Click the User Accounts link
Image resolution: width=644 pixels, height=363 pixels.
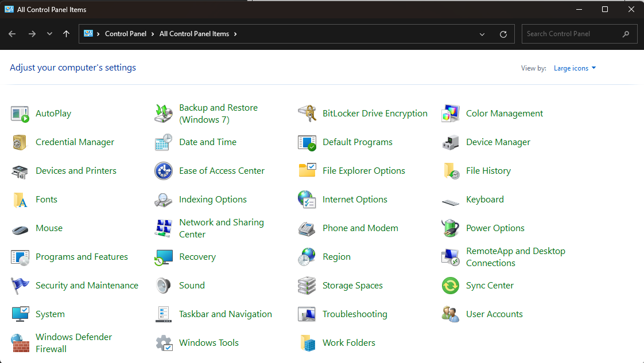click(495, 314)
